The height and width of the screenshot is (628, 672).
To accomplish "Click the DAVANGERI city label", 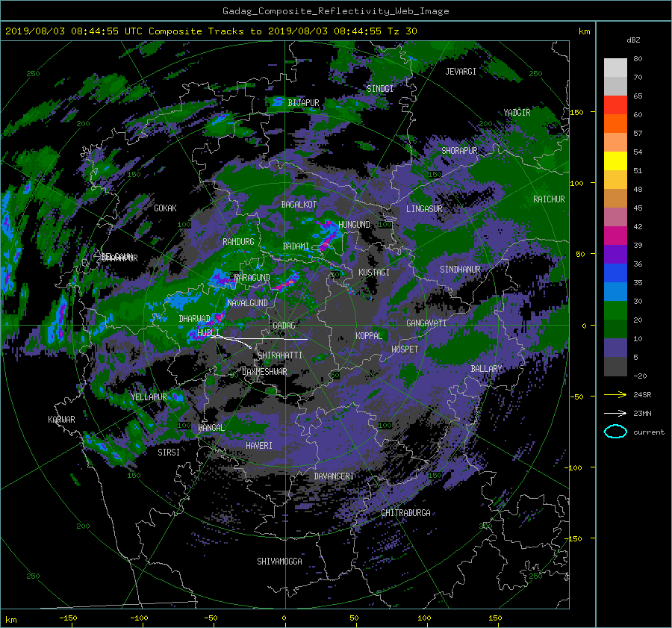I will pos(334,476).
